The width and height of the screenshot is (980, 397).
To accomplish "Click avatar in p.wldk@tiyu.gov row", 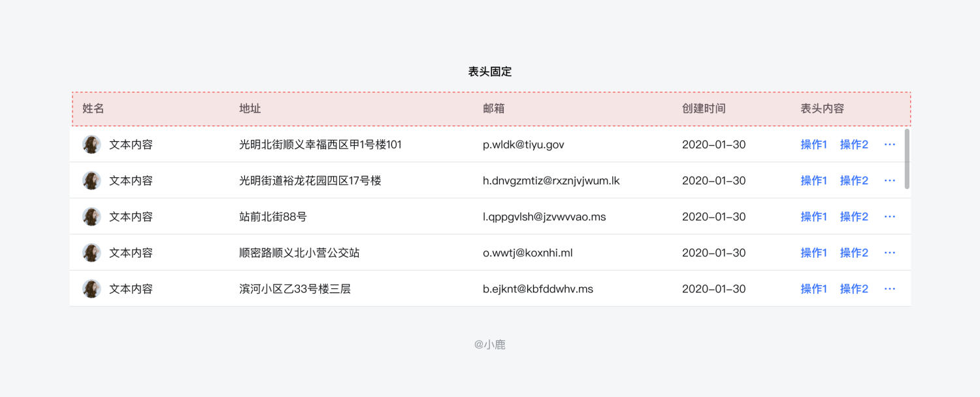I will pos(91,145).
